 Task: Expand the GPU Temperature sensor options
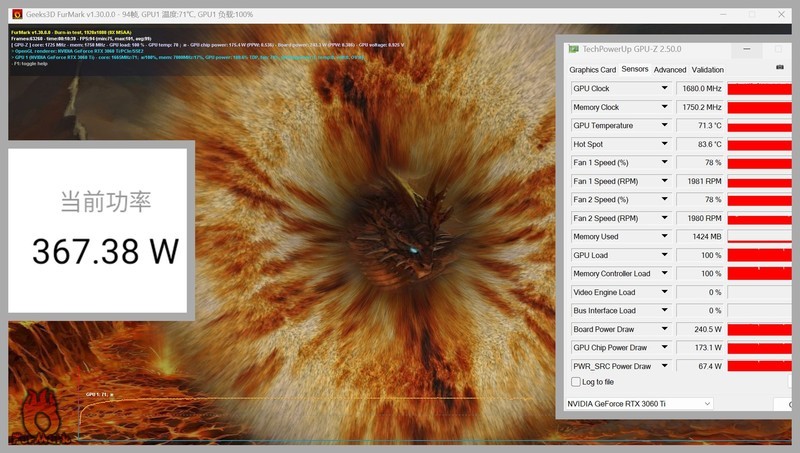(x=664, y=126)
